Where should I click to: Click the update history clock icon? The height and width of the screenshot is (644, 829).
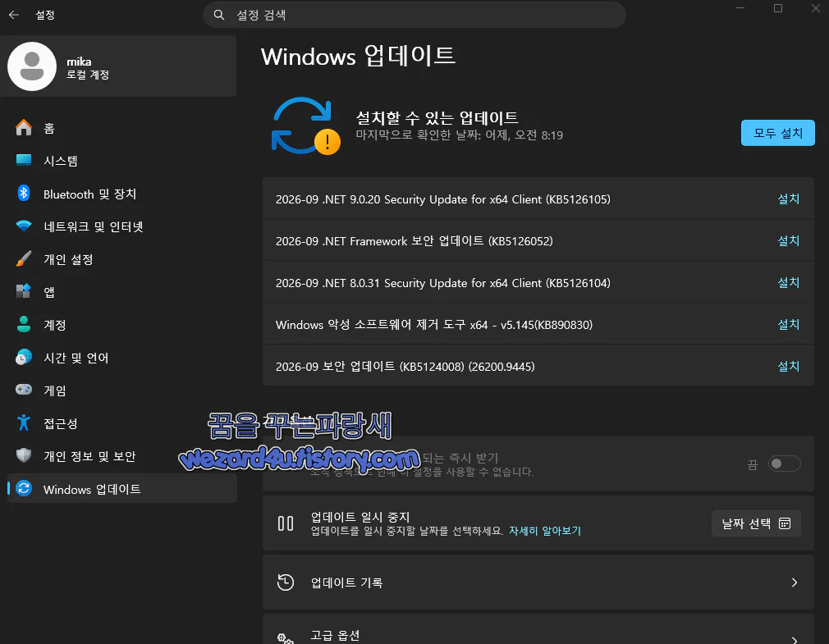tap(286, 582)
